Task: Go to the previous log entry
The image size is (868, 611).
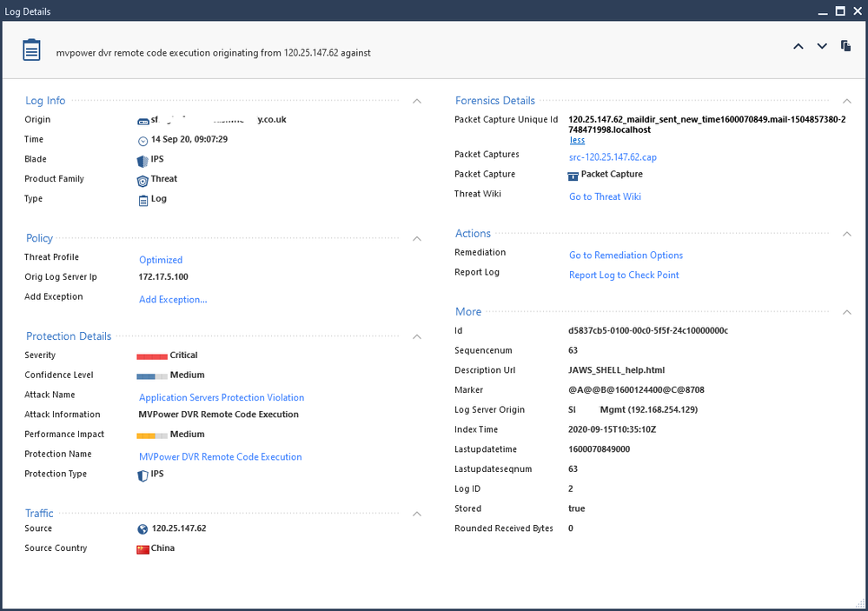Action: coord(798,47)
